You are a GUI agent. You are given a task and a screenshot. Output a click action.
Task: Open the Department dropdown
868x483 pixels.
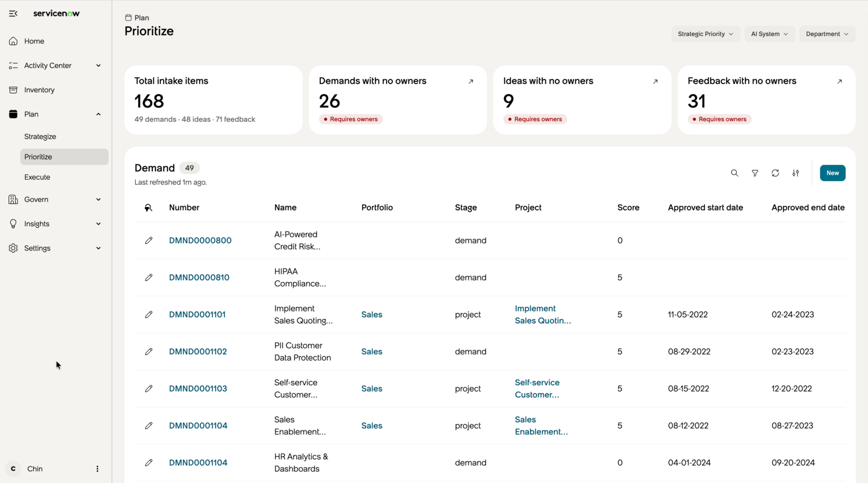[827, 34]
